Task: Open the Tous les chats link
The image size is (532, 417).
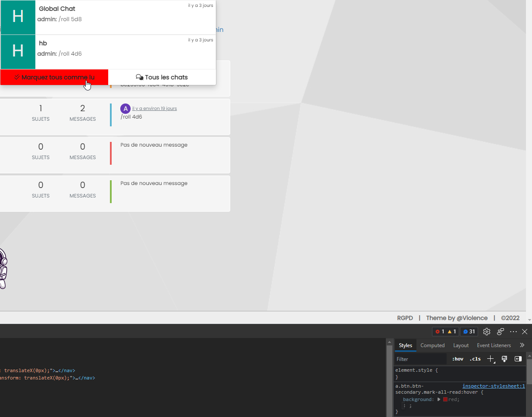Action: click(162, 77)
